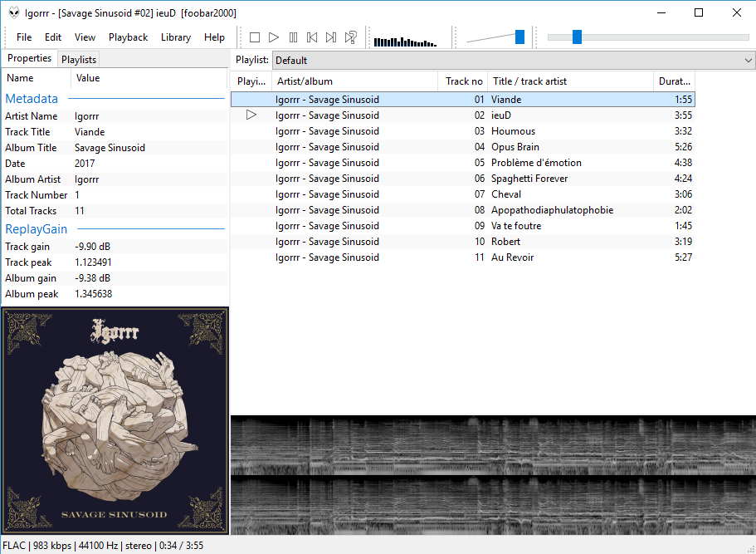
Task: Open the Playlist Default dropdown
Action: pyautogui.click(x=513, y=61)
